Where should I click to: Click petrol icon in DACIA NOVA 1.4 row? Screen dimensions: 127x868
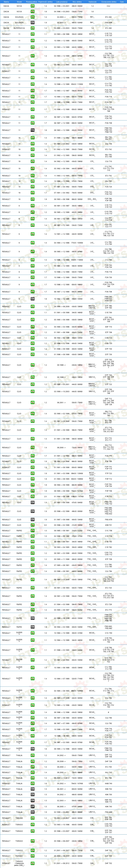pos(33,6)
